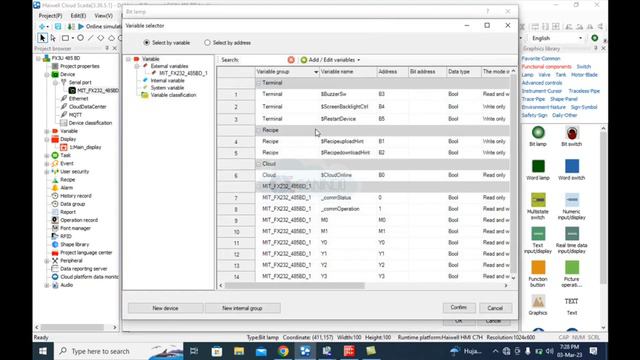Screen dimensions: 640x360
Task: Expand the Variable node in Project Browser
Action: [x=47, y=131]
